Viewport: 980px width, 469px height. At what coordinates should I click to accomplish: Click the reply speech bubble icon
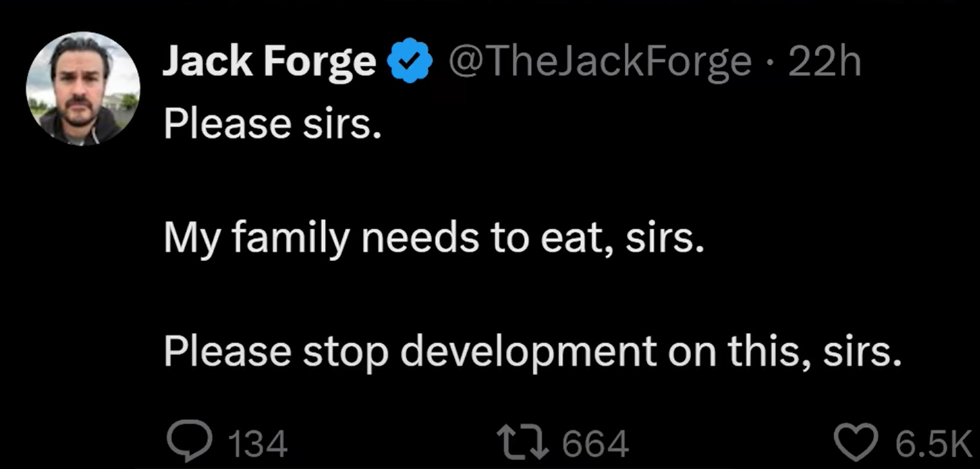pyautogui.click(x=189, y=443)
